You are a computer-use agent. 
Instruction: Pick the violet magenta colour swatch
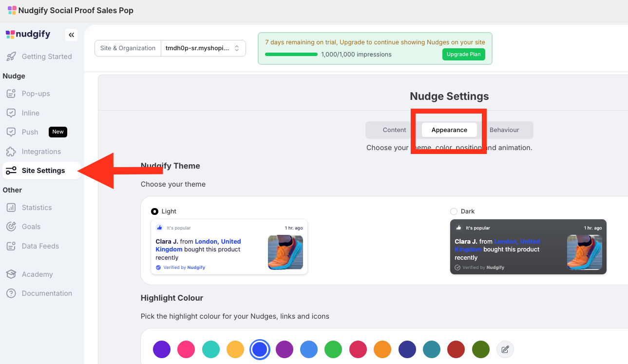pos(285,349)
